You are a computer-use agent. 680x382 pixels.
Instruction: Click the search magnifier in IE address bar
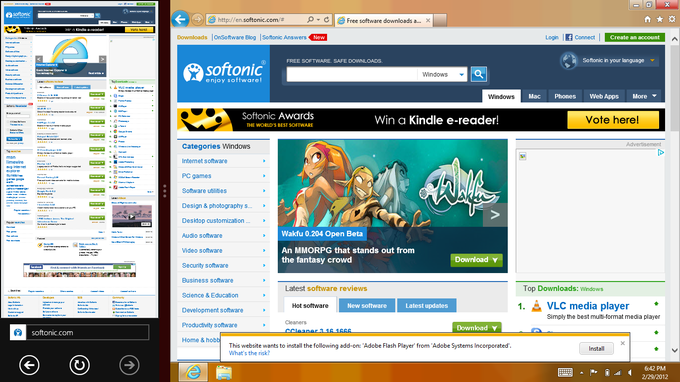point(311,20)
